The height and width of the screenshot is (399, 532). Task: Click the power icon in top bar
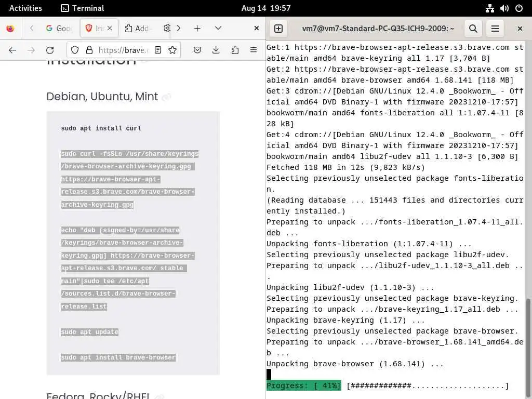pos(519,8)
